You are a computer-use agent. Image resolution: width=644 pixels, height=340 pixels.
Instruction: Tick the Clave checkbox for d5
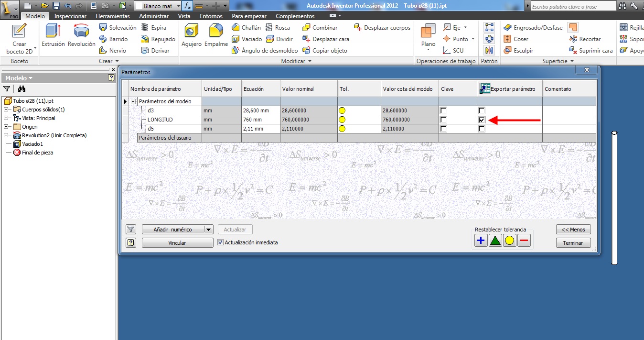tap(444, 129)
